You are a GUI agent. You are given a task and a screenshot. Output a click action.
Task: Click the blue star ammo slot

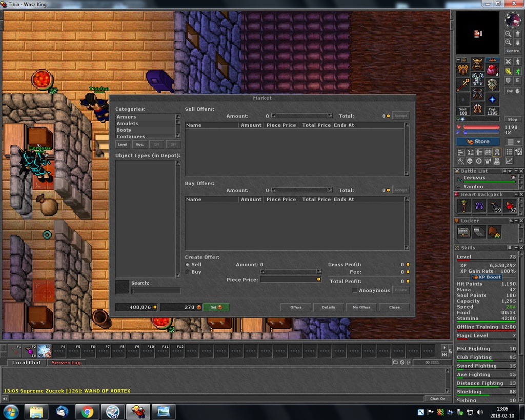(492, 99)
